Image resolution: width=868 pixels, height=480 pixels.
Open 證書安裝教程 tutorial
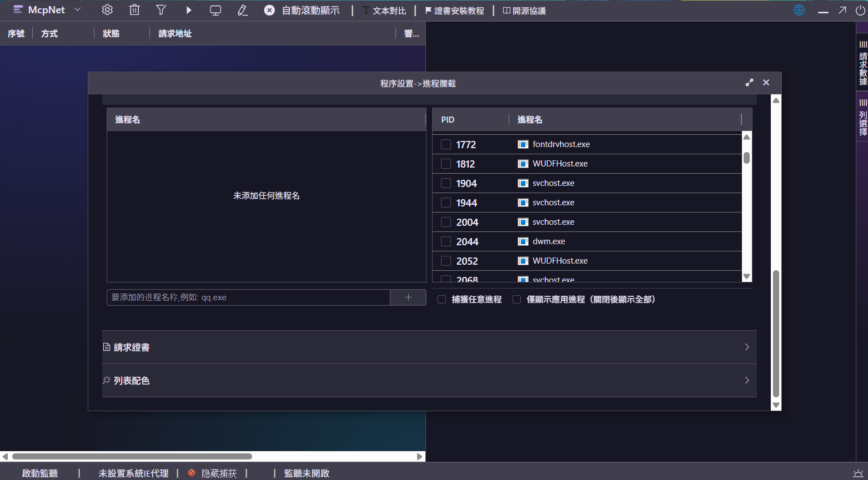[x=454, y=11]
